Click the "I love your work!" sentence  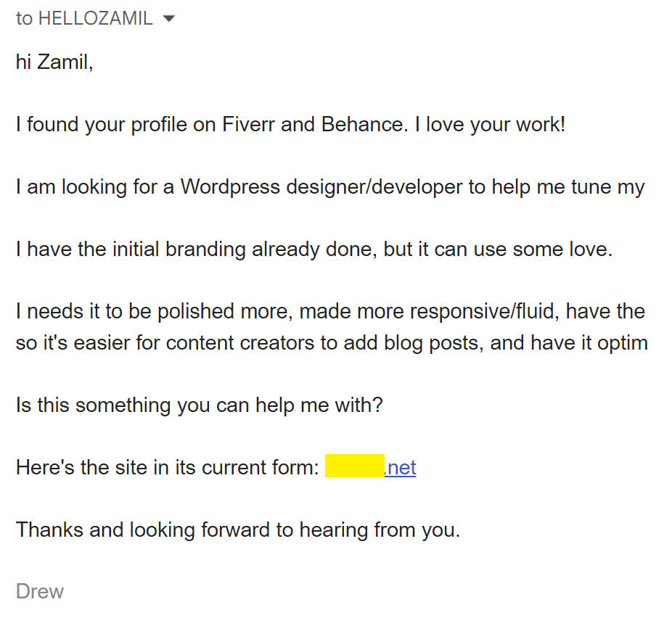pos(490,125)
